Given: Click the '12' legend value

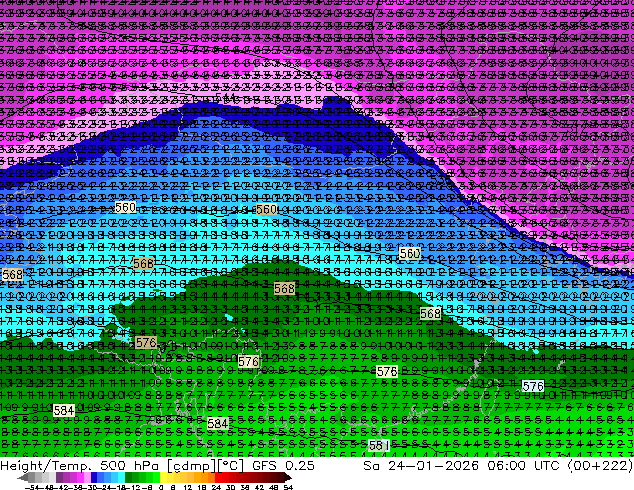Looking at the screenshot, I should (188, 488).
